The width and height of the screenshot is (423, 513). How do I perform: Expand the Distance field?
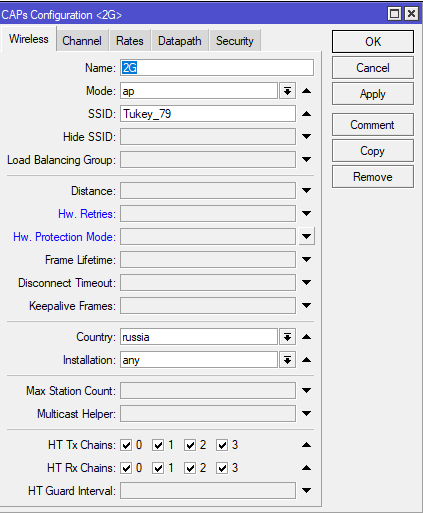coord(306,190)
